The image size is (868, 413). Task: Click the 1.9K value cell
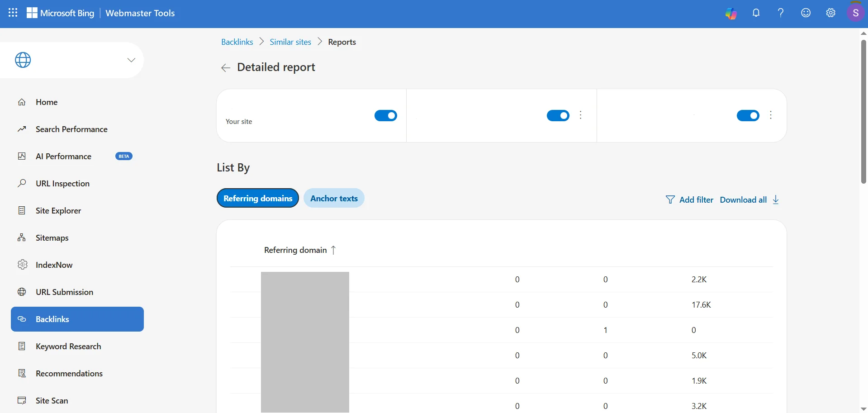[699, 381]
